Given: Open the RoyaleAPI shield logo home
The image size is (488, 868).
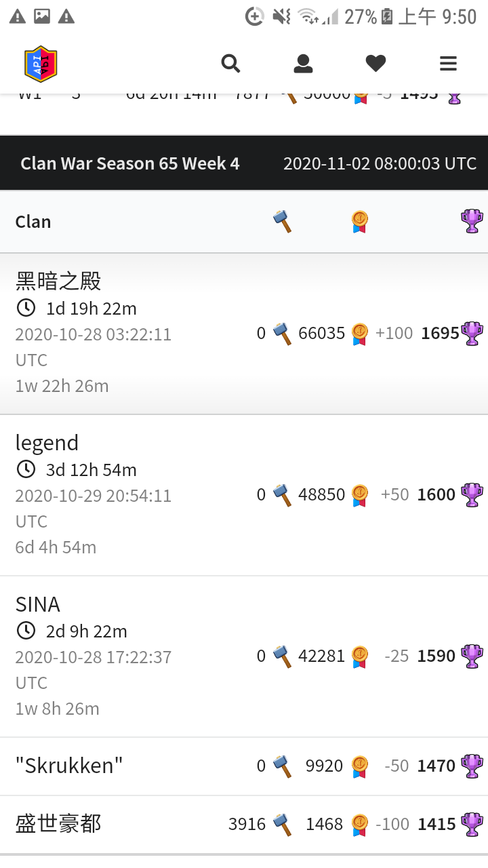Looking at the screenshot, I should coord(41,64).
